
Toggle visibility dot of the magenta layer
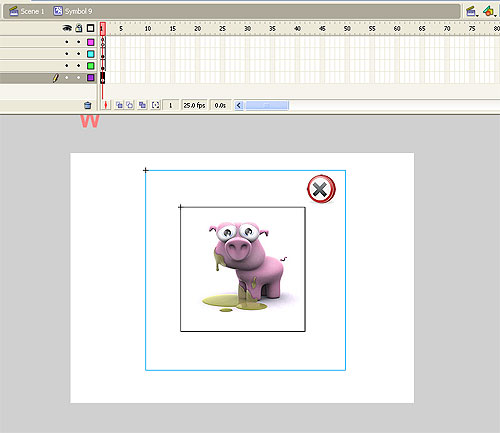(67, 42)
